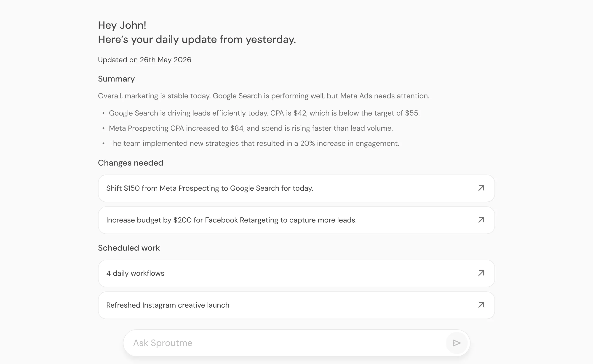Image resolution: width=593 pixels, height=364 pixels.
Task: Open Refreshed Instagram creative launch item
Action: 296,305
